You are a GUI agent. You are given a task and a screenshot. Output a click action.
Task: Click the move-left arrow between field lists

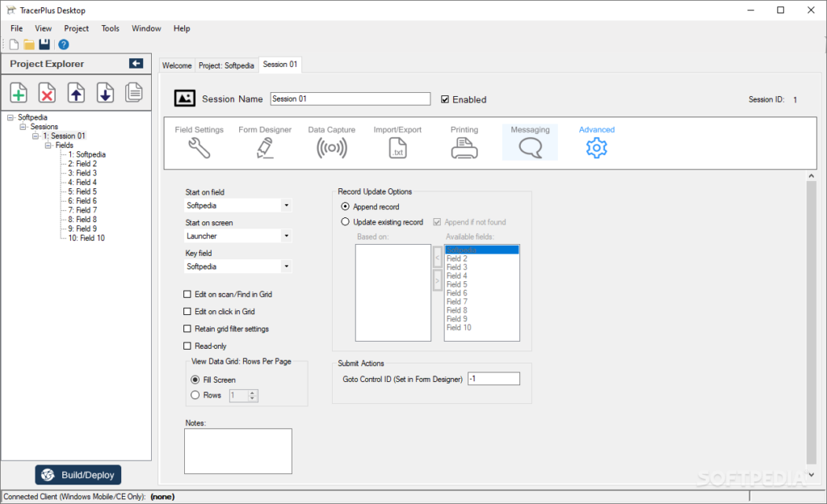(437, 258)
